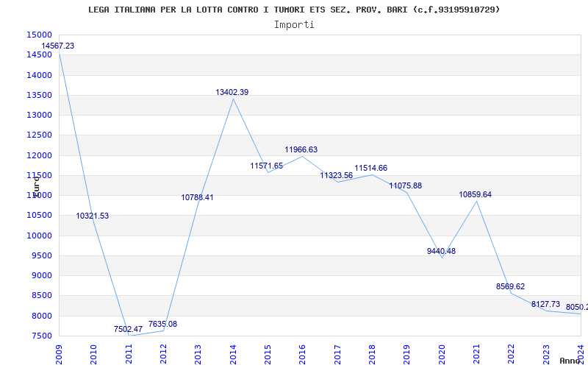The width and height of the screenshot is (588, 368).
Task: Click the 2009 x-axis year label
Action: click(x=59, y=355)
